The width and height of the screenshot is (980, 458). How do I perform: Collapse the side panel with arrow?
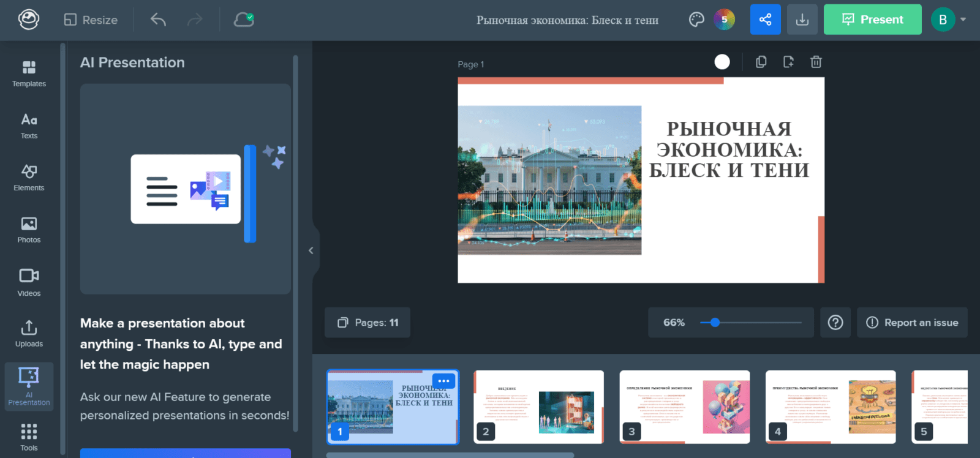point(311,250)
